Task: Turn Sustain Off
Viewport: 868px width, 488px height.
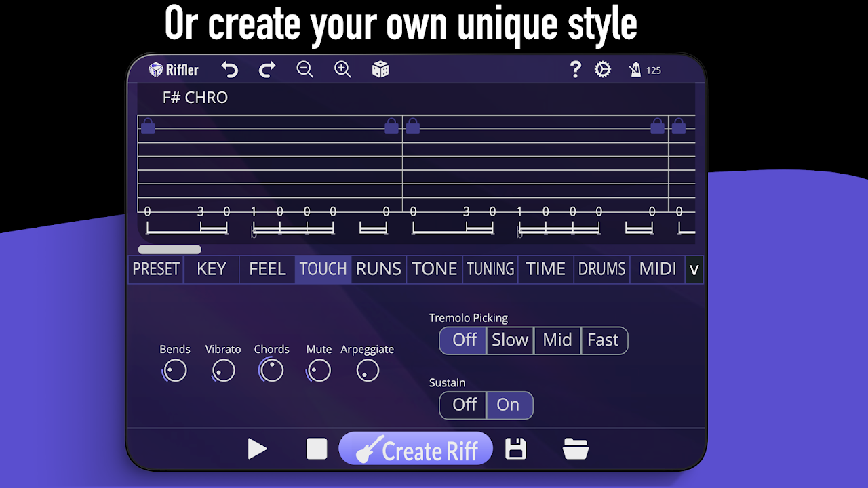Action: click(464, 405)
